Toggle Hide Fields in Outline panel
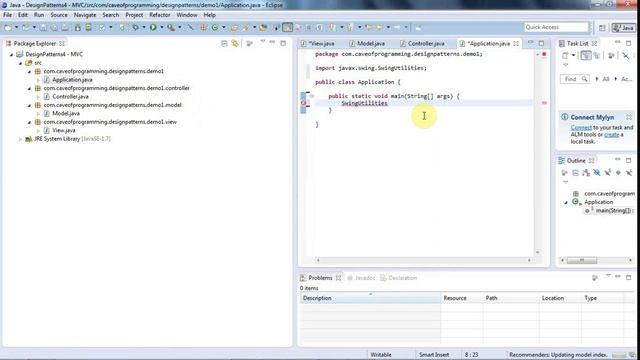Viewport: 640px width, 360px height. click(597, 173)
